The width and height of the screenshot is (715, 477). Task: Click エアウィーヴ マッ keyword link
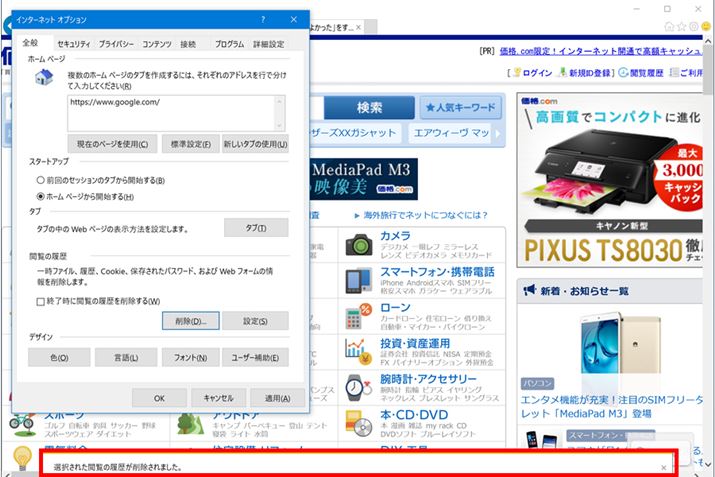coord(450,133)
